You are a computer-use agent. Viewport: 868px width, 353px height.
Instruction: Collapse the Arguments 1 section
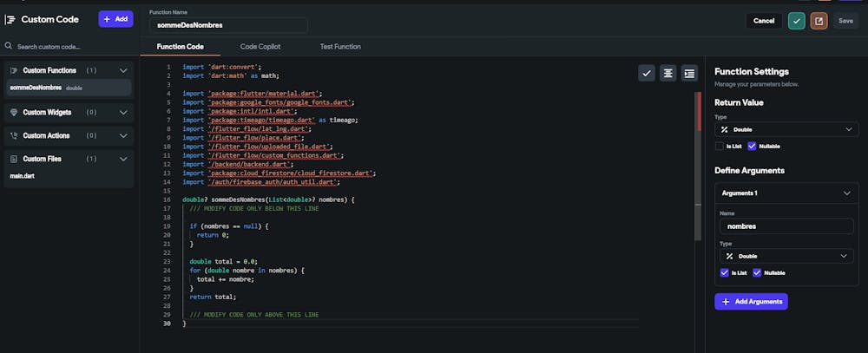coord(845,193)
